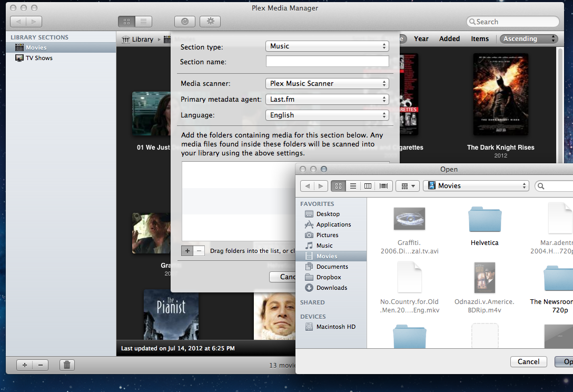The width and height of the screenshot is (573, 392).
Task: Sort the library by Items
Action: click(x=479, y=39)
